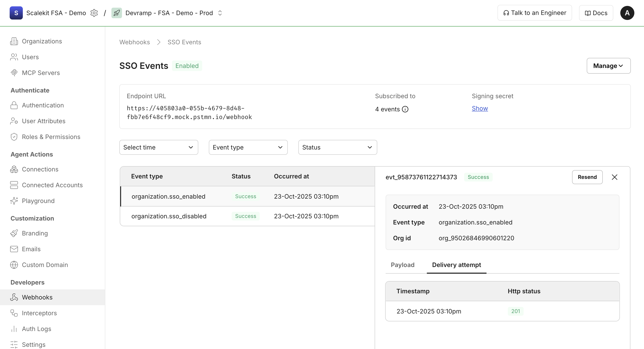Open the Status filter dropdown
644x349 pixels.
pyautogui.click(x=337, y=147)
